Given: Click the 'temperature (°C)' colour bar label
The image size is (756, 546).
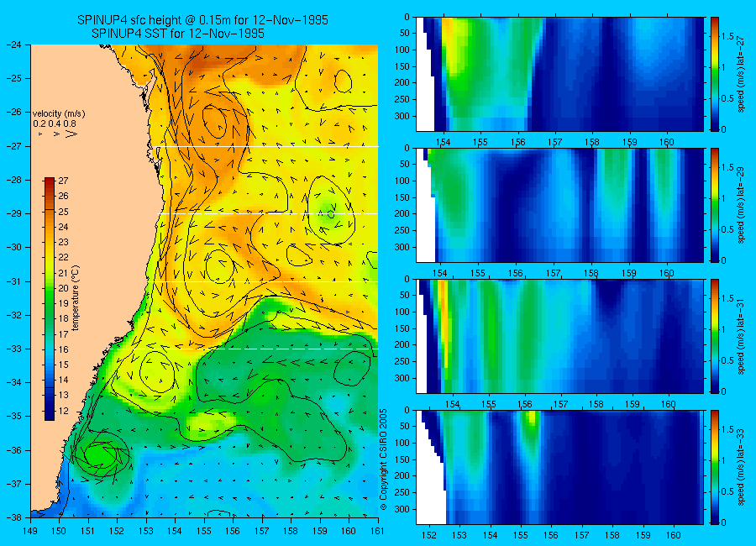Looking at the screenshot, I should pos(76,298).
